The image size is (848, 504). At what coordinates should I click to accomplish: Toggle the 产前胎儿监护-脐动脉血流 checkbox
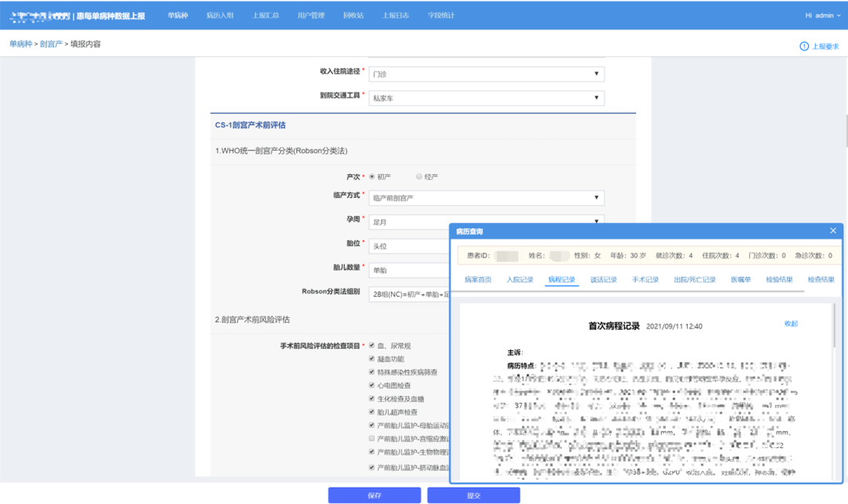tap(371, 467)
